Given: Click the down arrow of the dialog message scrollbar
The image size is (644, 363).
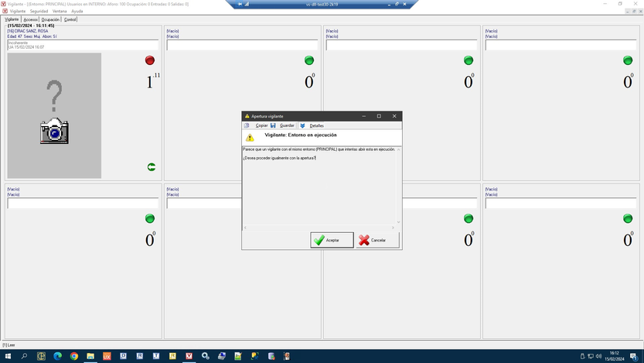Looking at the screenshot, I should (x=398, y=222).
